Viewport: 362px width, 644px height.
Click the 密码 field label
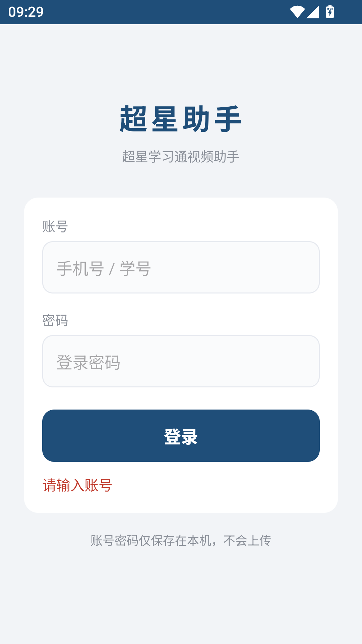point(55,320)
